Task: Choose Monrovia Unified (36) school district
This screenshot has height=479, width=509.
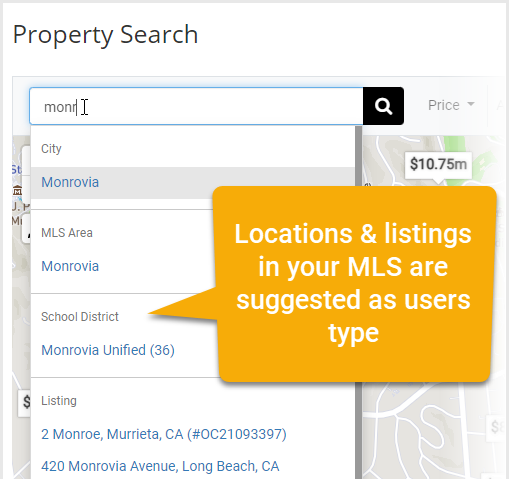Action: pyautogui.click(x=108, y=350)
